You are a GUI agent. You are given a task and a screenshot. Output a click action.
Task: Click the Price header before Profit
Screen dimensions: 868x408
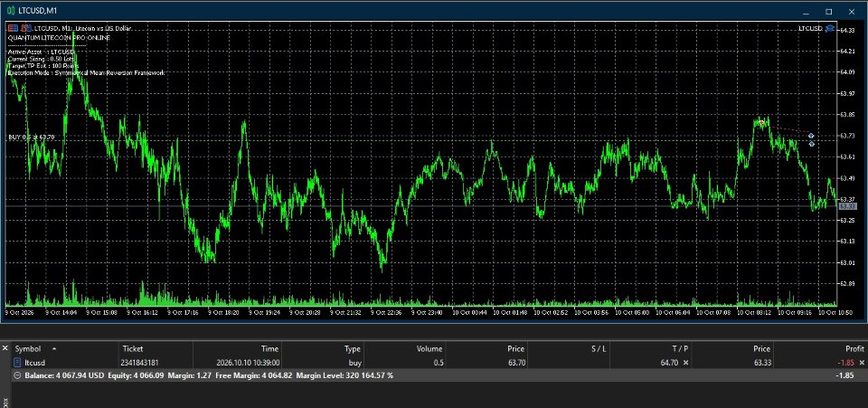[761, 349]
